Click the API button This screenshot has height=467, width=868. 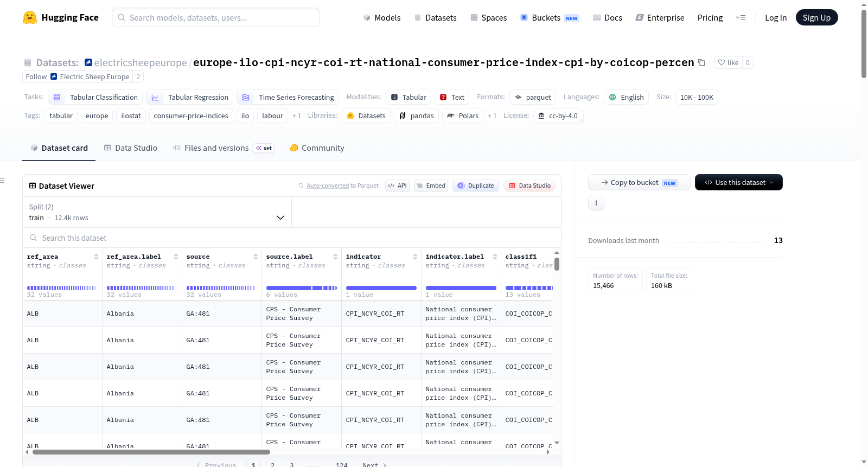397,185
